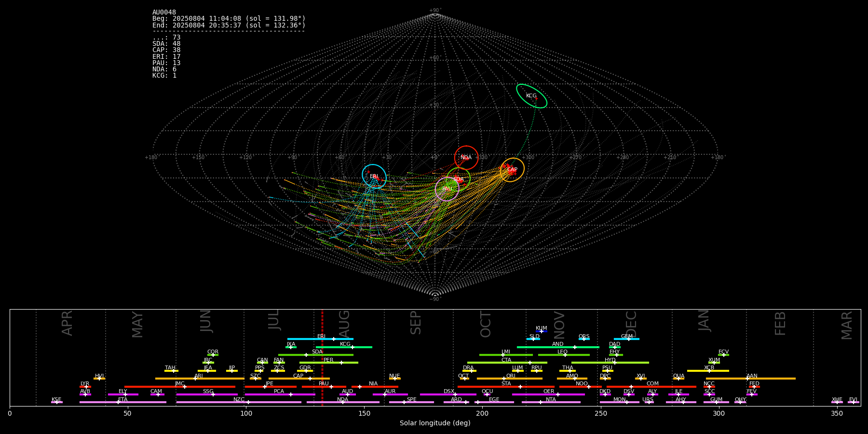Select the KCG green bar in timeline

pos(344,347)
